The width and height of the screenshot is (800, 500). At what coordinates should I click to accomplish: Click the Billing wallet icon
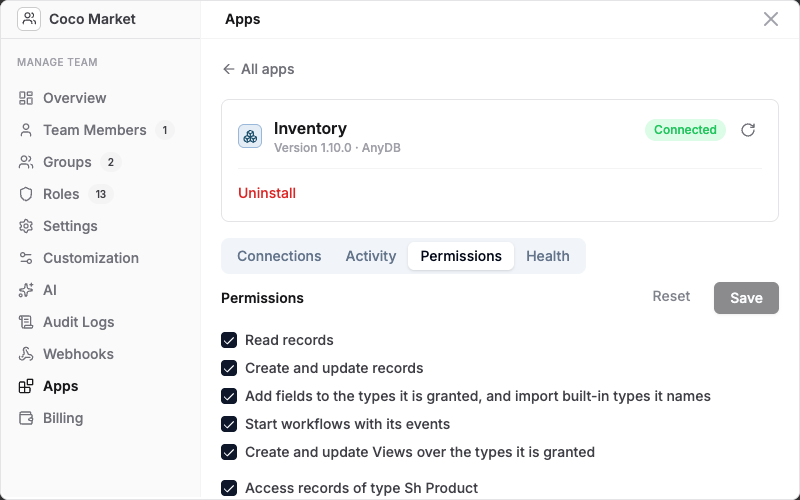pos(26,418)
